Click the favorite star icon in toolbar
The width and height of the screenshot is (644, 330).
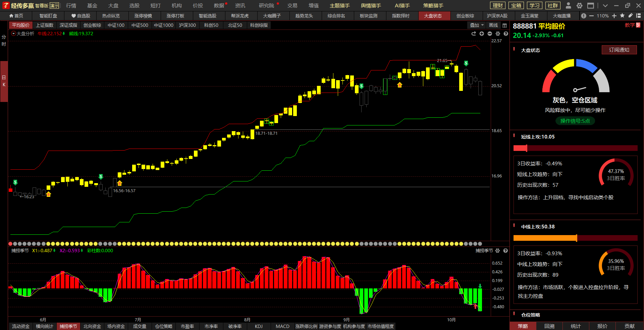point(622,16)
